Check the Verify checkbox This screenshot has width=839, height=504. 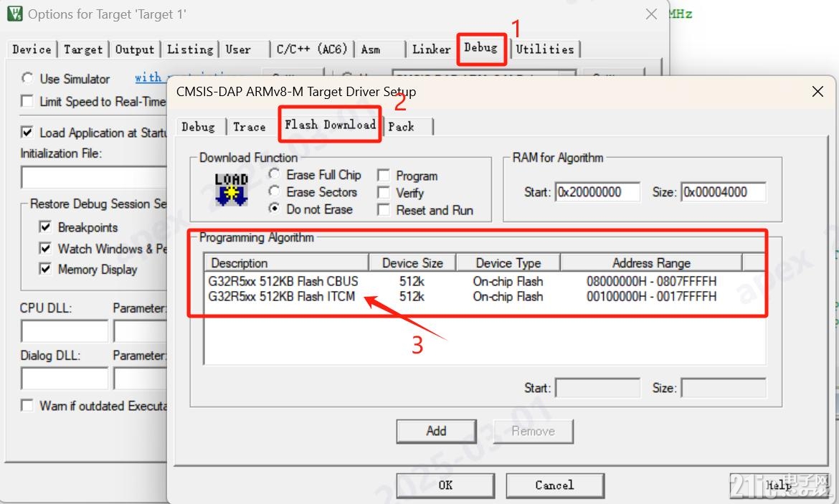[x=383, y=193]
